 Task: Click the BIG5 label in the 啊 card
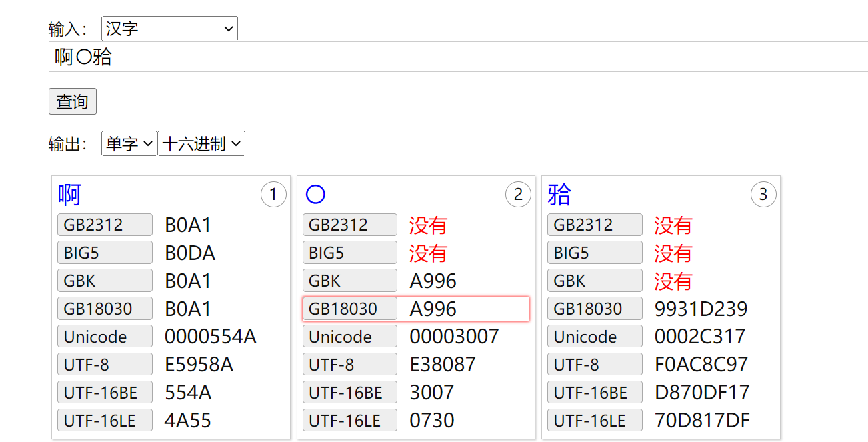(105, 253)
